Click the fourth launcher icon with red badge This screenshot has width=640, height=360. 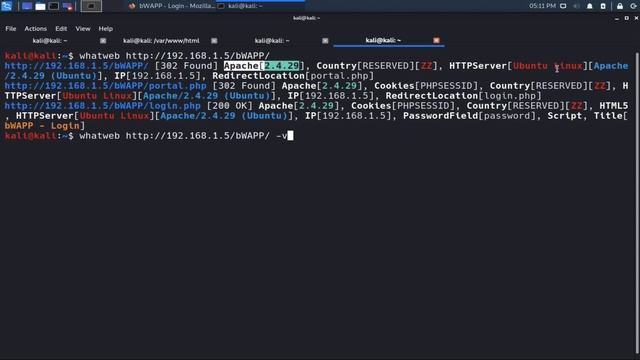(68, 6)
